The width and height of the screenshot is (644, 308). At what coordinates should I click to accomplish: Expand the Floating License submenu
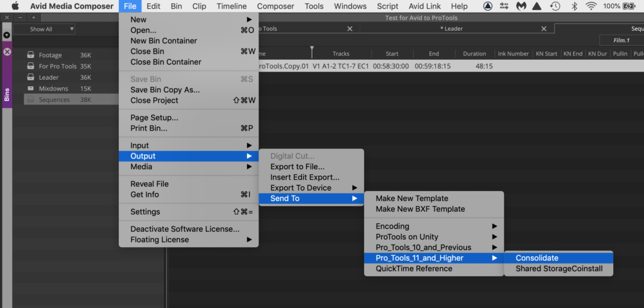click(x=189, y=239)
